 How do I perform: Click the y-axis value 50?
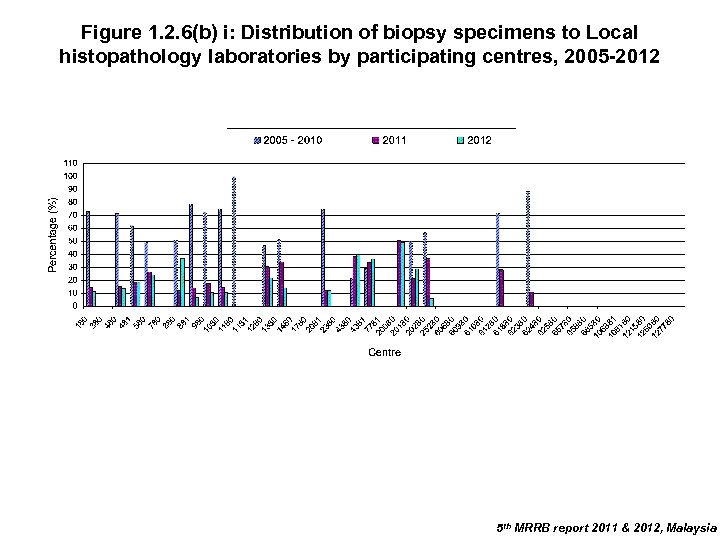click(x=73, y=242)
